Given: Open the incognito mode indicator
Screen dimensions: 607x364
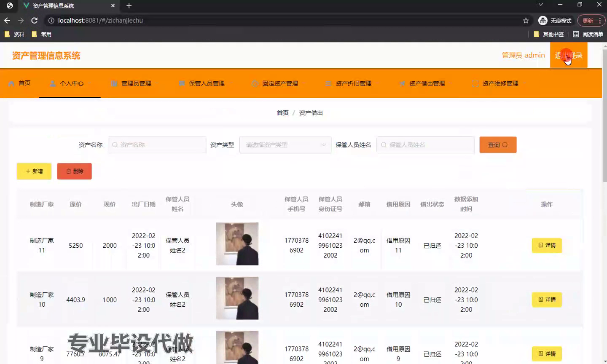Looking at the screenshot, I should click(x=555, y=21).
